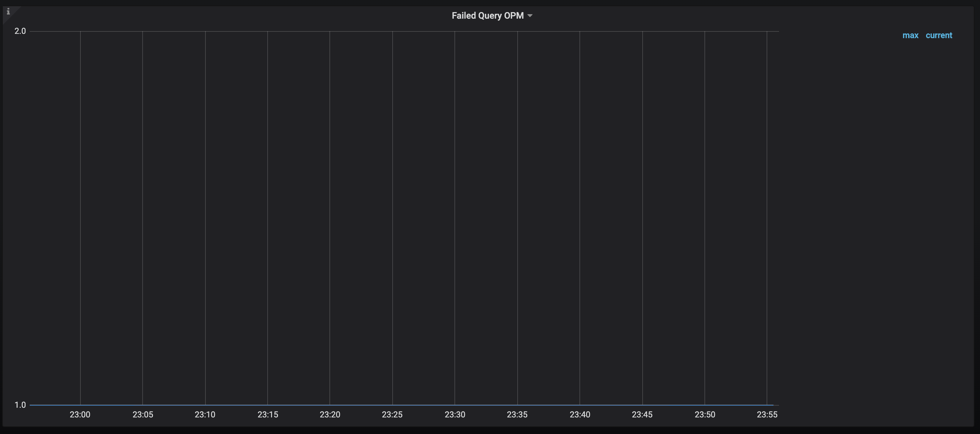The width and height of the screenshot is (980, 434).
Task: Open the Failed Query OPM panel menu arrow
Action: (x=530, y=16)
